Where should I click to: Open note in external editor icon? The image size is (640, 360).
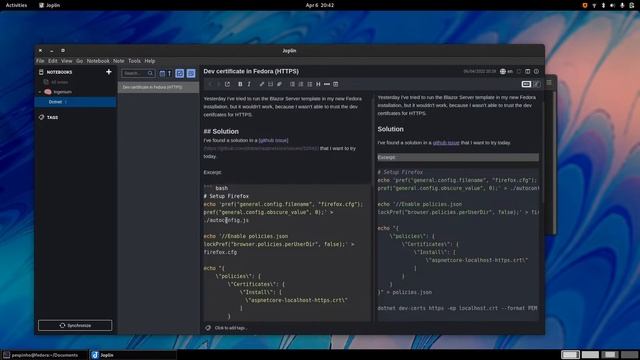[227, 84]
